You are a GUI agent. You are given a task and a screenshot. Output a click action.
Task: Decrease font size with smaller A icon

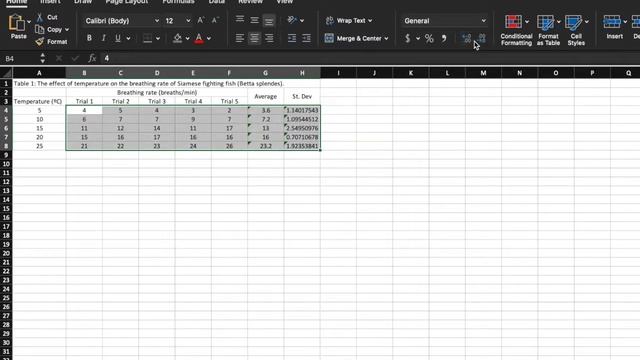click(215, 20)
